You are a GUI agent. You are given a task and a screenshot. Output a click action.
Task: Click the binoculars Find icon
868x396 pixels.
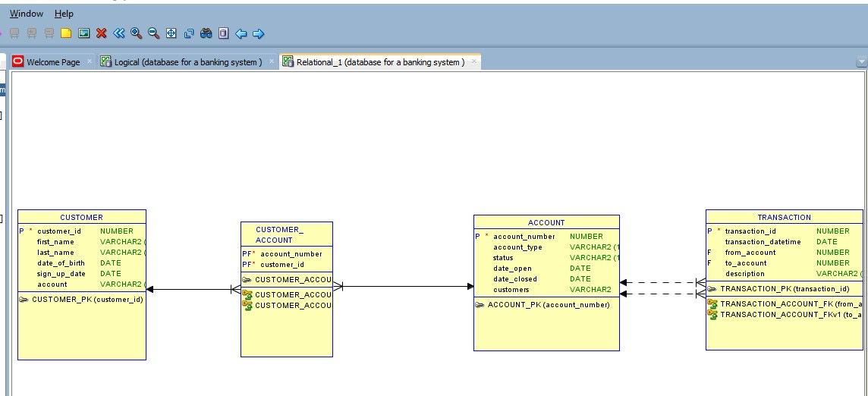(x=206, y=33)
